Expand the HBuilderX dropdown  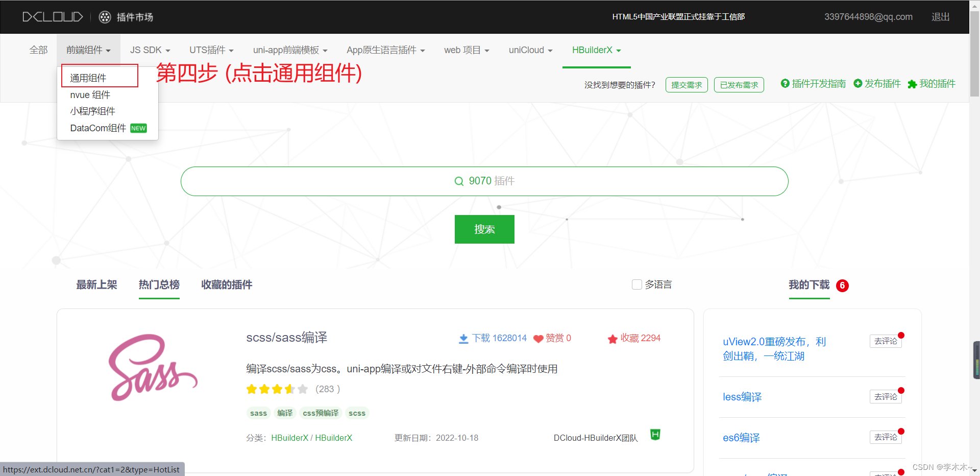(596, 50)
